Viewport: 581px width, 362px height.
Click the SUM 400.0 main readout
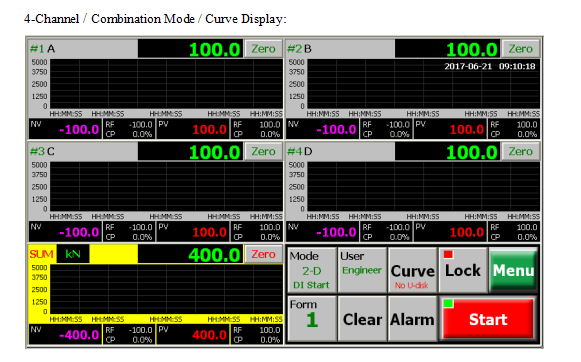[x=190, y=254]
